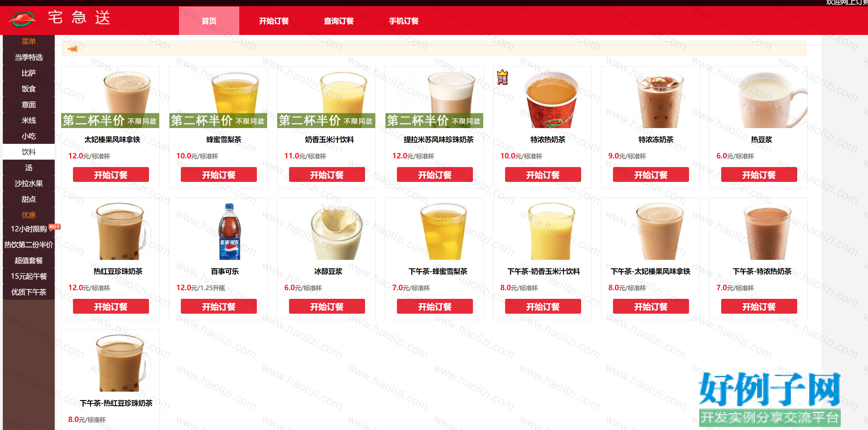Click the 奶香玉米汁饮料 product image
The height and width of the screenshot is (430, 868).
pos(326,97)
